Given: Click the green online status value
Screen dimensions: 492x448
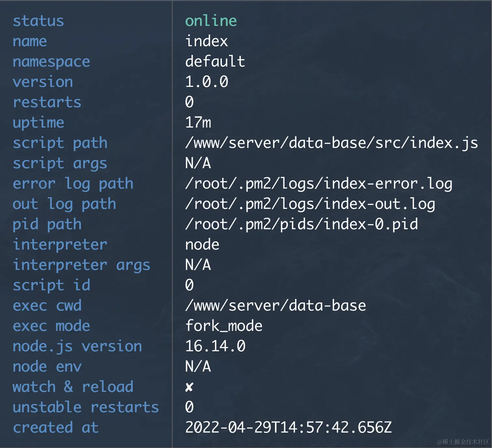Looking at the screenshot, I should pyautogui.click(x=211, y=21).
